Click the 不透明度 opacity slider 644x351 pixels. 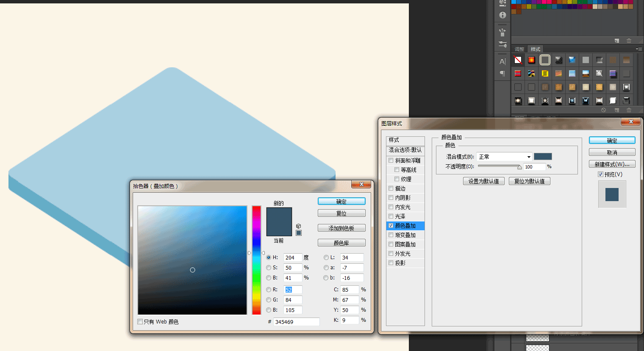(x=499, y=167)
